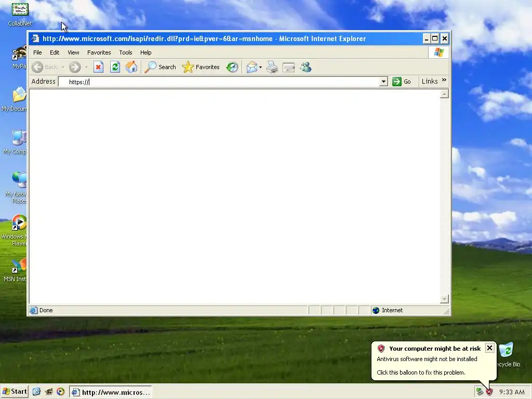Click the Edit page toolbar icon

click(289, 67)
